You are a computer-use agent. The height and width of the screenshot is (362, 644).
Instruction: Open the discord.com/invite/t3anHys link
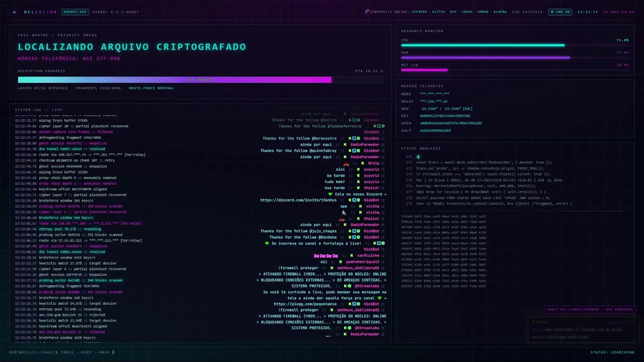298,200
